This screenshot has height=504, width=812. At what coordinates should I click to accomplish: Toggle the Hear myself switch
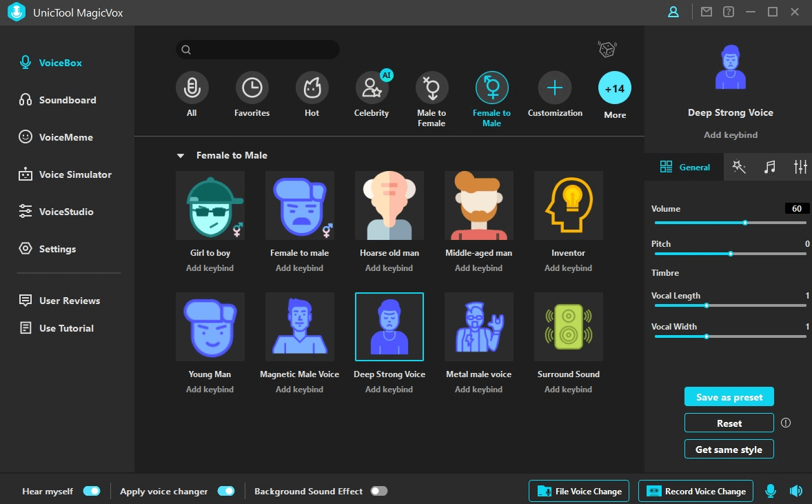[92, 491]
